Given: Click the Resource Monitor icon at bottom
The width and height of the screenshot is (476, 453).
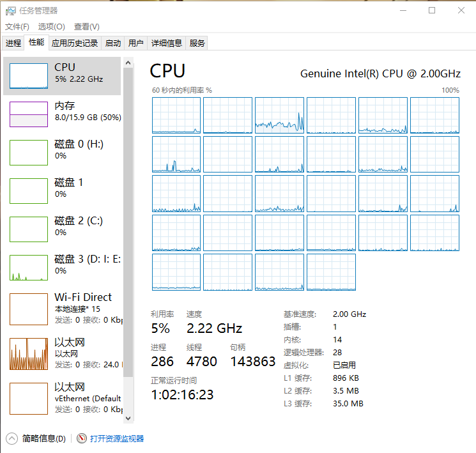Looking at the screenshot, I should coord(81,438).
